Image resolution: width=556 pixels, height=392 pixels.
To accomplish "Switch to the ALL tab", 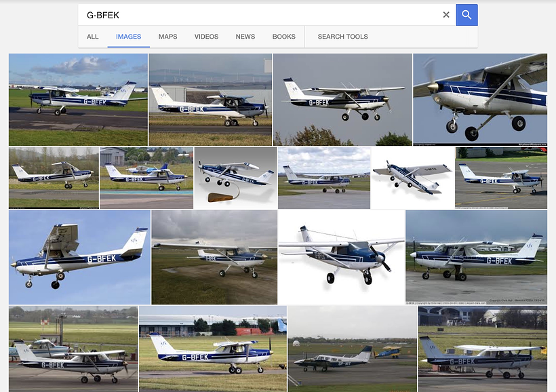I will point(92,37).
